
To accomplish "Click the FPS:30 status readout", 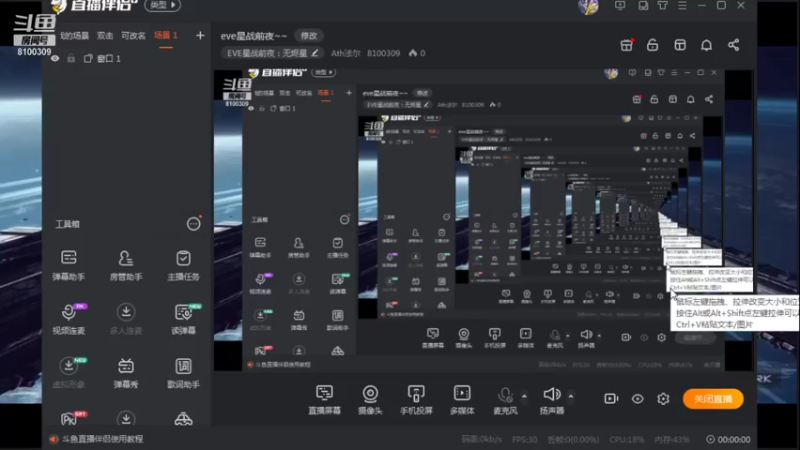I will [524, 439].
